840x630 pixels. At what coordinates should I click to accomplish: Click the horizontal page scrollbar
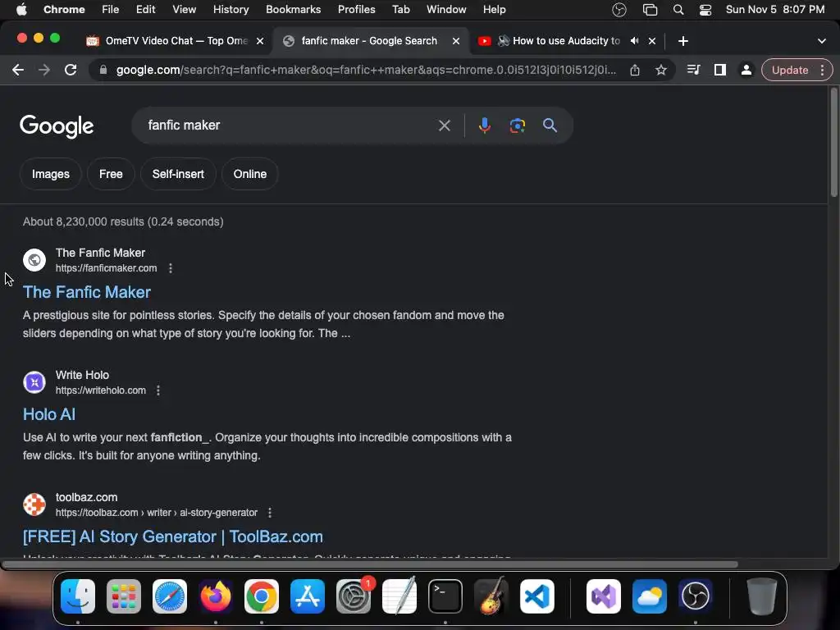point(370,564)
